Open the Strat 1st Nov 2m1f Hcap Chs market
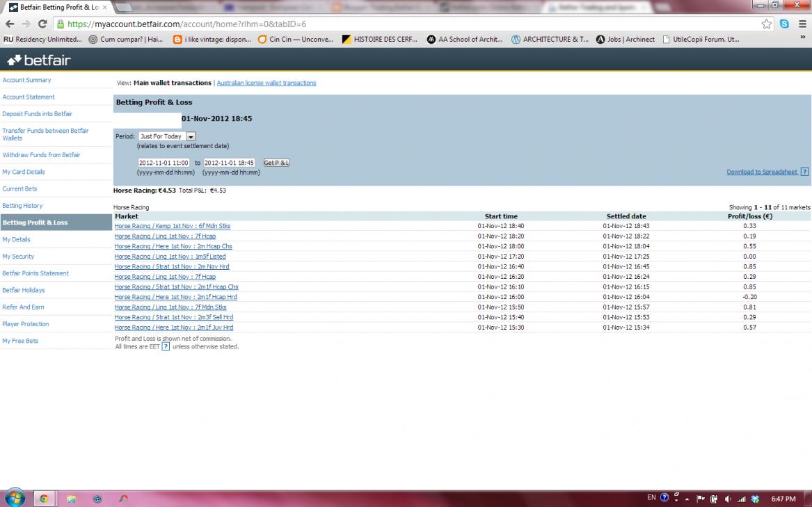The height and width of the screenshot is (507, 812). click(x=177, y=287)
